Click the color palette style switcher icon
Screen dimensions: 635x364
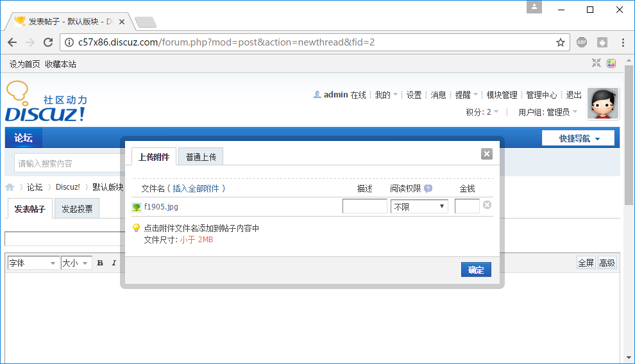point(611,63)
